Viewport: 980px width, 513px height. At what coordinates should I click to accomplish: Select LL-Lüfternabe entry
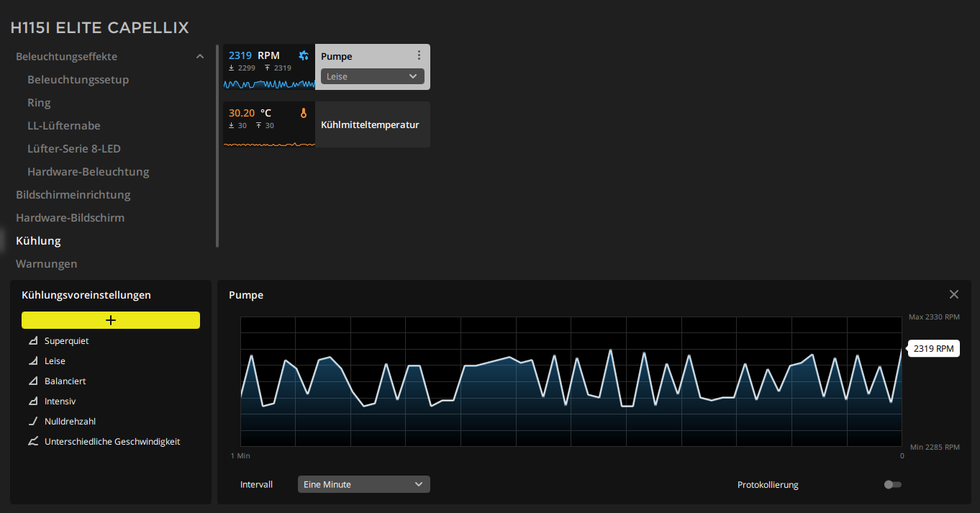[64, 126]
